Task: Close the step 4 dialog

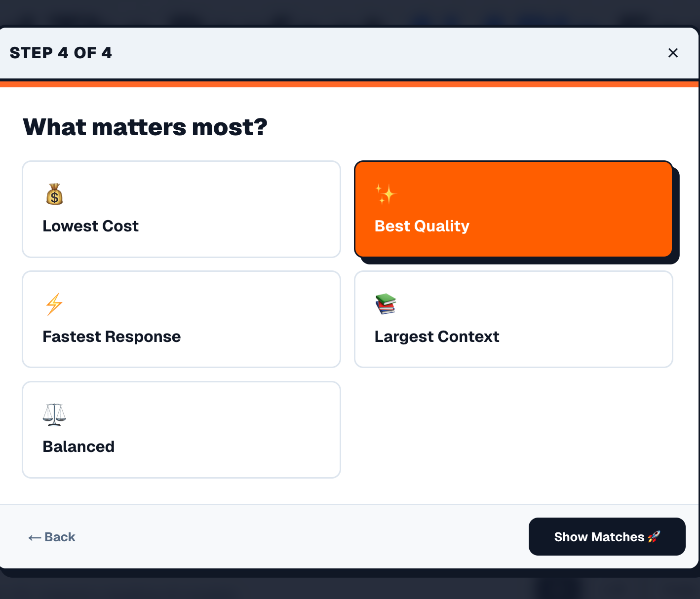Action: click(673, 53)
